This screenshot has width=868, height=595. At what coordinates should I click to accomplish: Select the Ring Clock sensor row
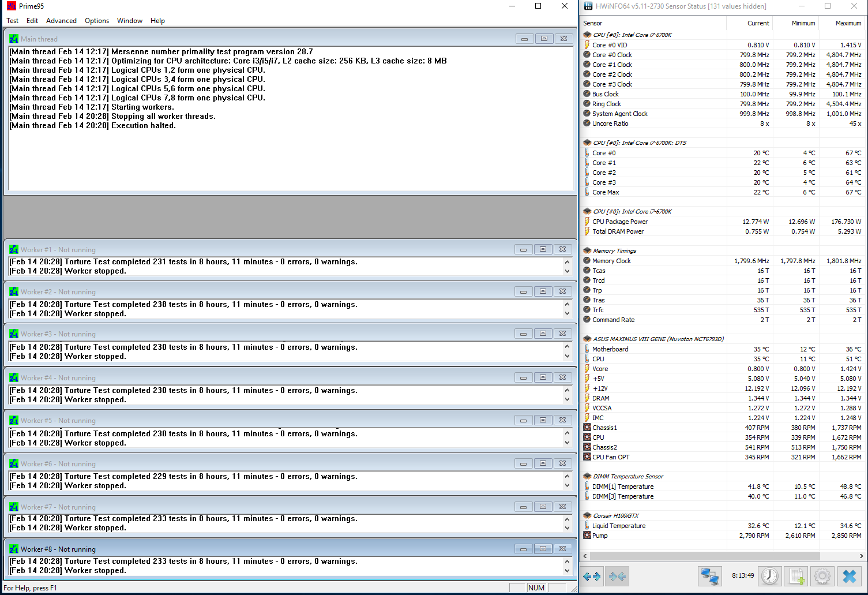723,104
